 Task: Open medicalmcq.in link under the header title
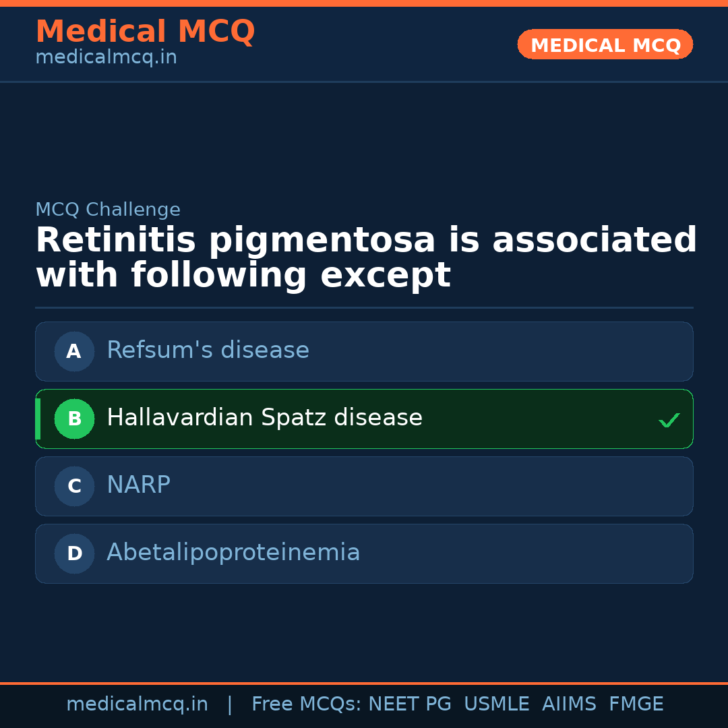point(106,57)
